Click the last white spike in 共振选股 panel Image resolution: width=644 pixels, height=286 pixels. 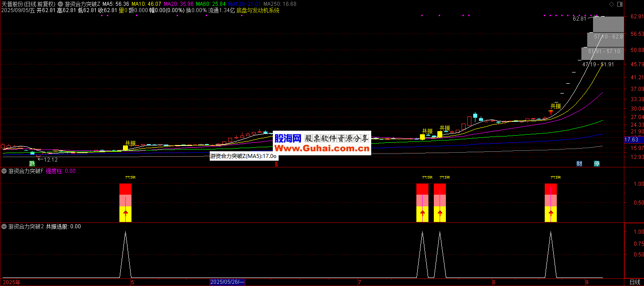551,254
